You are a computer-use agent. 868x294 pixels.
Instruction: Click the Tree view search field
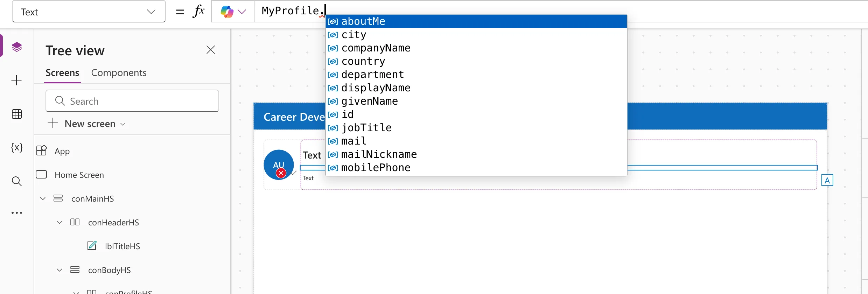pyautogui.click(x=132, y=101)
